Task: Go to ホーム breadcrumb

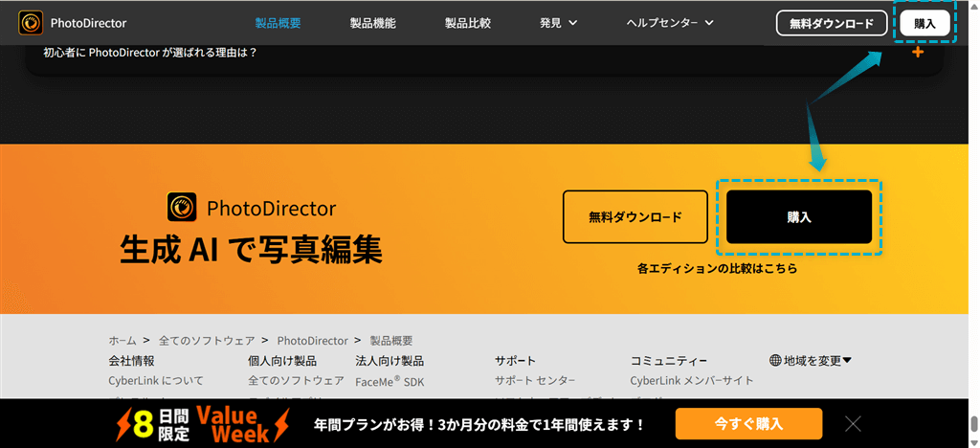Action: point(122,341)
